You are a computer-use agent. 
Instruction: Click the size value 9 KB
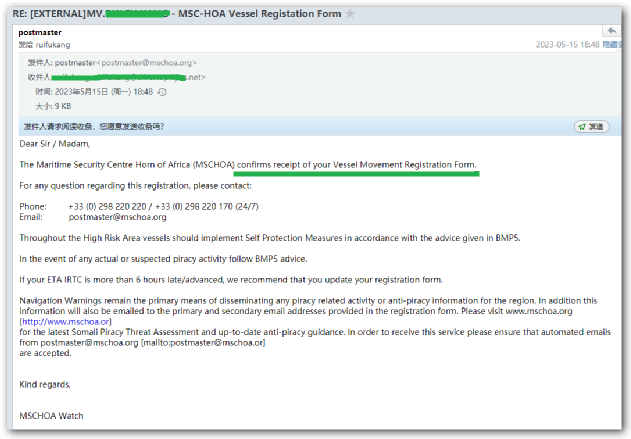click(63, 106)
